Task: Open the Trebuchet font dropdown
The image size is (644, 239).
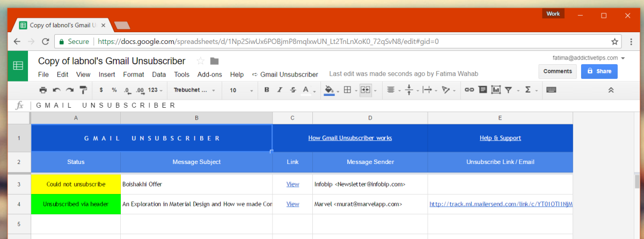Action: (195, 90)
